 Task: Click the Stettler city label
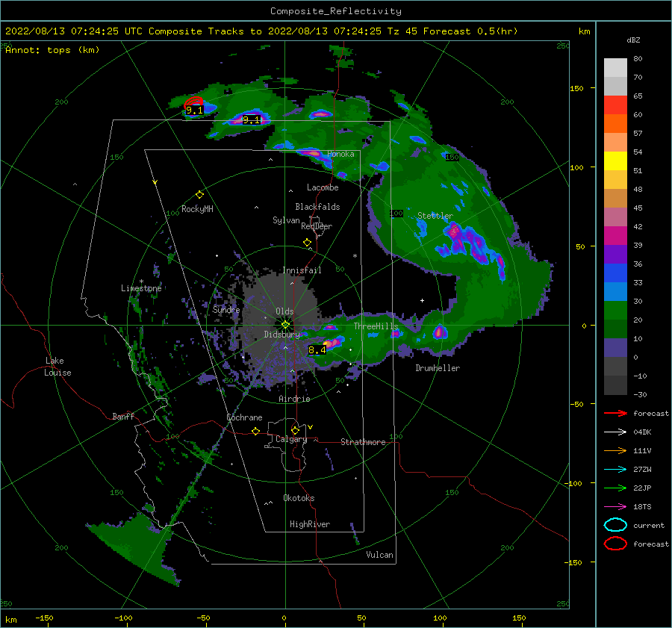click(435, 216)
